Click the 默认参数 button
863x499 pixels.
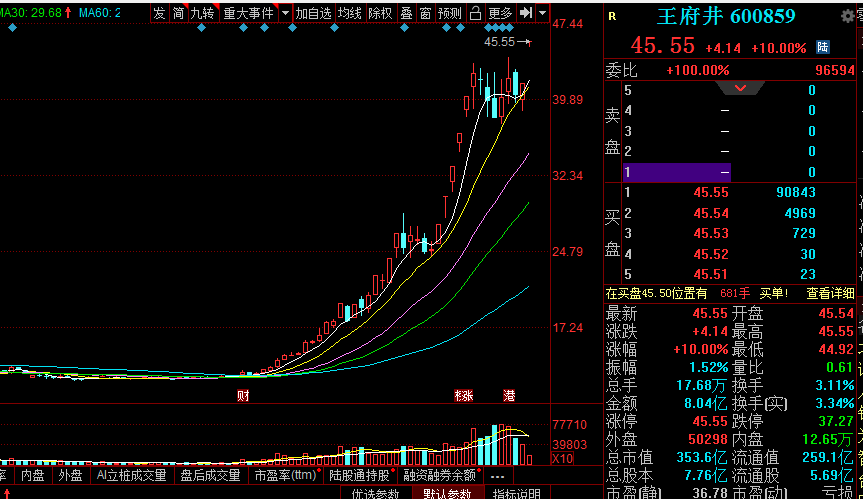click(x=447, y=493)
